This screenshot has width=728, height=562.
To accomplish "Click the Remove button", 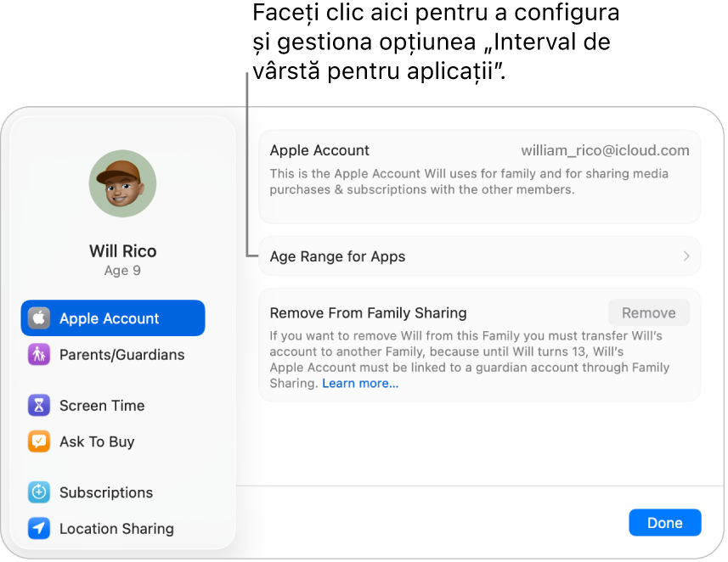I will click(x=648, y=312).
